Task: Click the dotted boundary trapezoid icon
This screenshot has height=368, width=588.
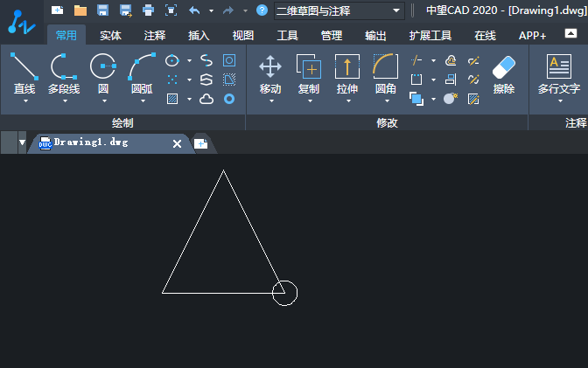Action: [x=229, y=80]
